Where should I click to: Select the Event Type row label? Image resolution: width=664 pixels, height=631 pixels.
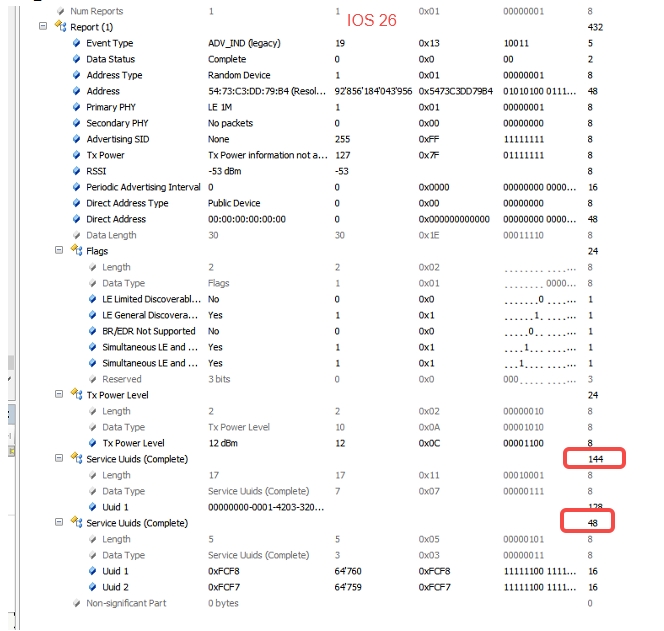click(110, 43)
